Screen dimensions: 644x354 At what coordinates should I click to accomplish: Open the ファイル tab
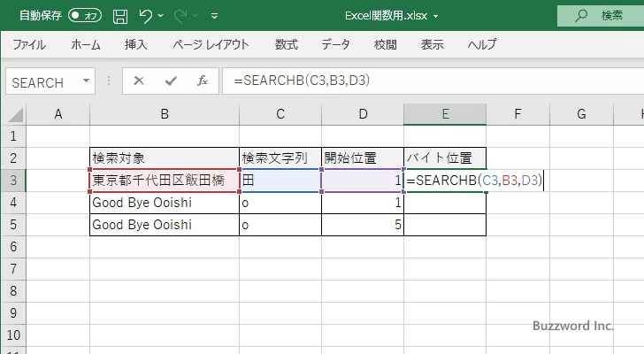click(29, 44)
